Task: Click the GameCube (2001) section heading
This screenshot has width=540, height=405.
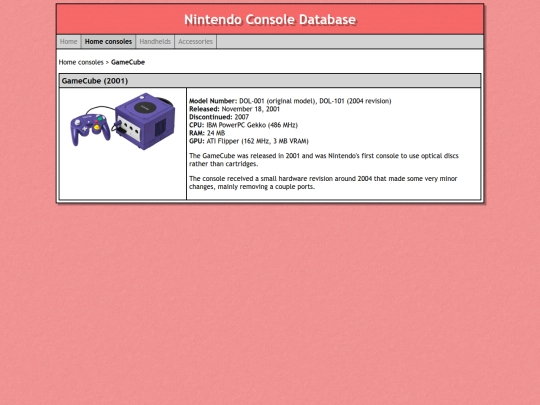Action: 95,81
